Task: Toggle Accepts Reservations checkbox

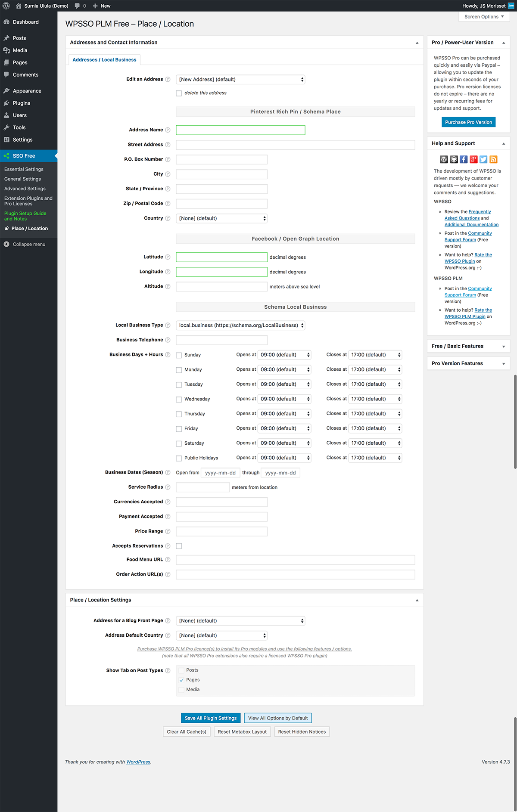Action: click(179, 546)
